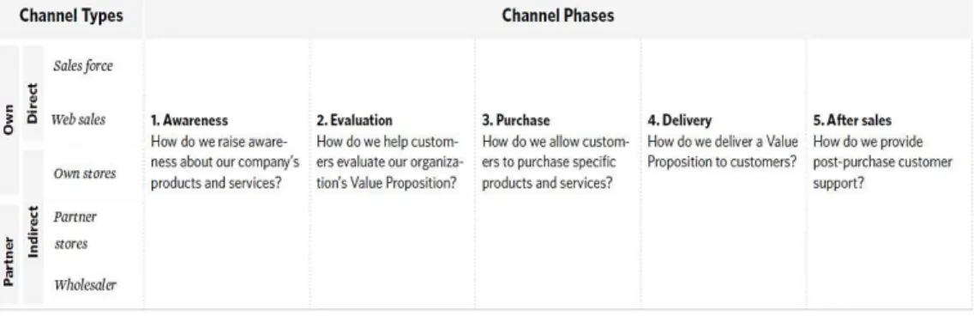
Task: Click the vertical Direct label
Action: pos(33,103)
